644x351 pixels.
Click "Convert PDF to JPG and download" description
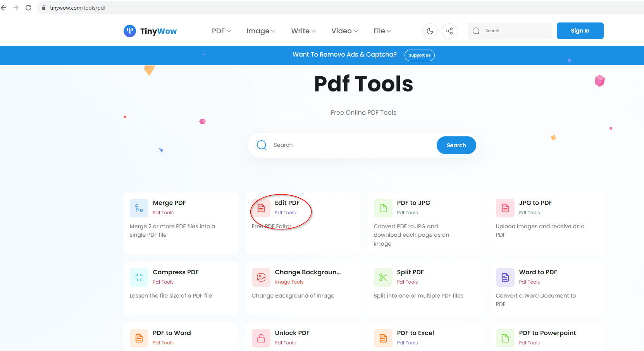click(x=412, y=235)
